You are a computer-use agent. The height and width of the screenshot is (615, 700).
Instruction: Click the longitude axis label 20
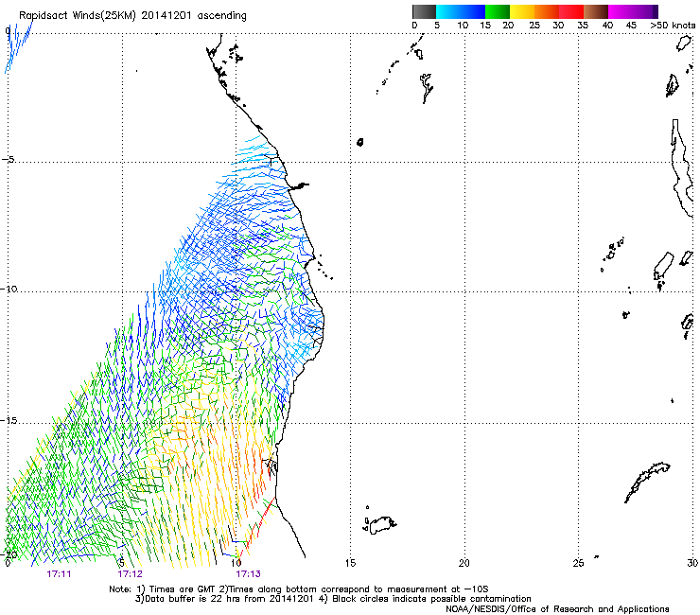click(x=464, y=563)
